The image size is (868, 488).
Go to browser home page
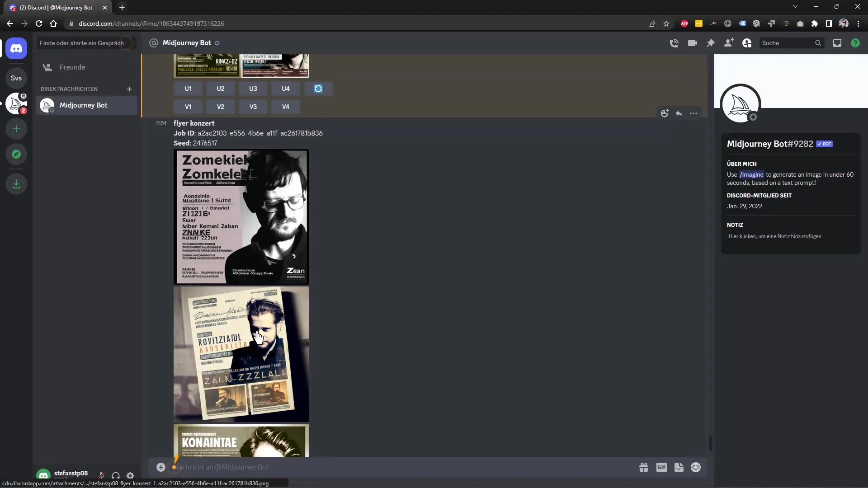(53, 23)
